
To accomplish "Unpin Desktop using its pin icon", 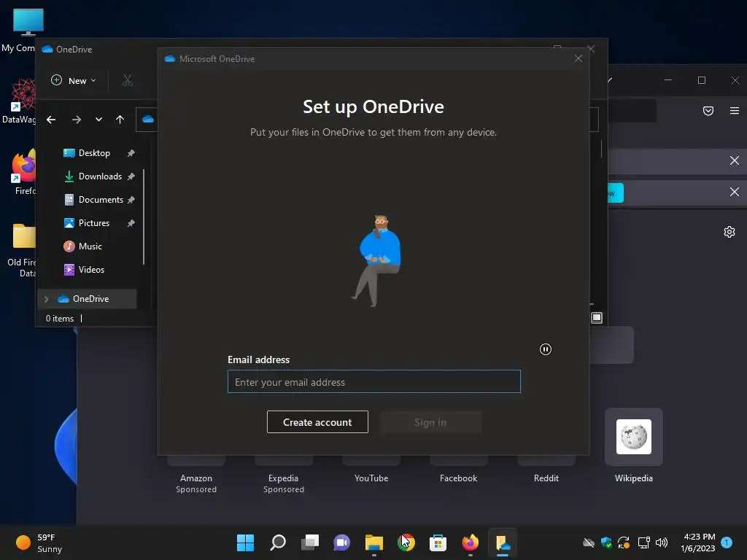I will coord(131,153).
